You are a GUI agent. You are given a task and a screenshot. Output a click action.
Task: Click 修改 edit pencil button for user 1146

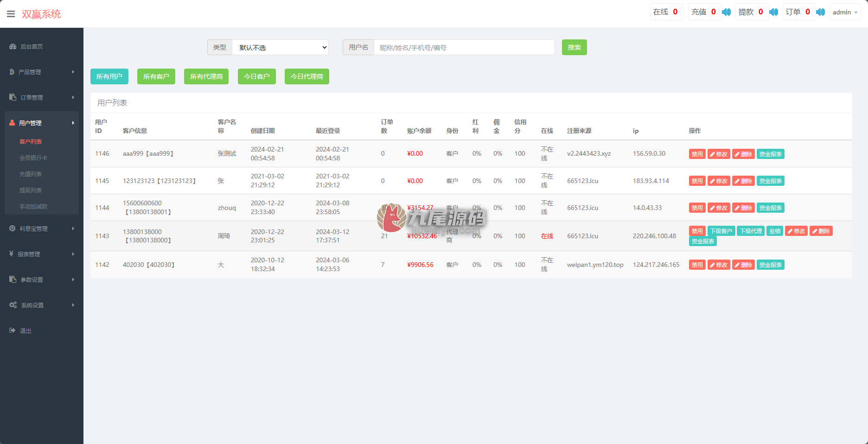click(719, 154)
